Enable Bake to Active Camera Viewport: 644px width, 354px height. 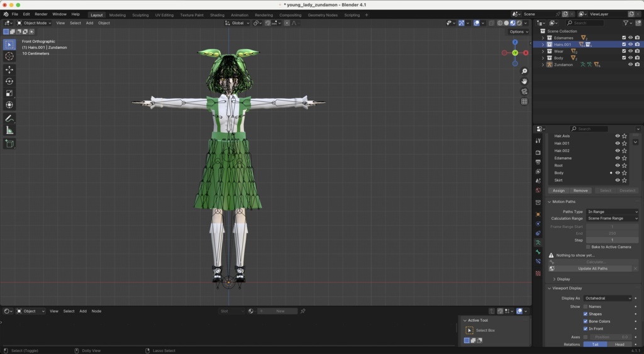(x=588, y=247)
